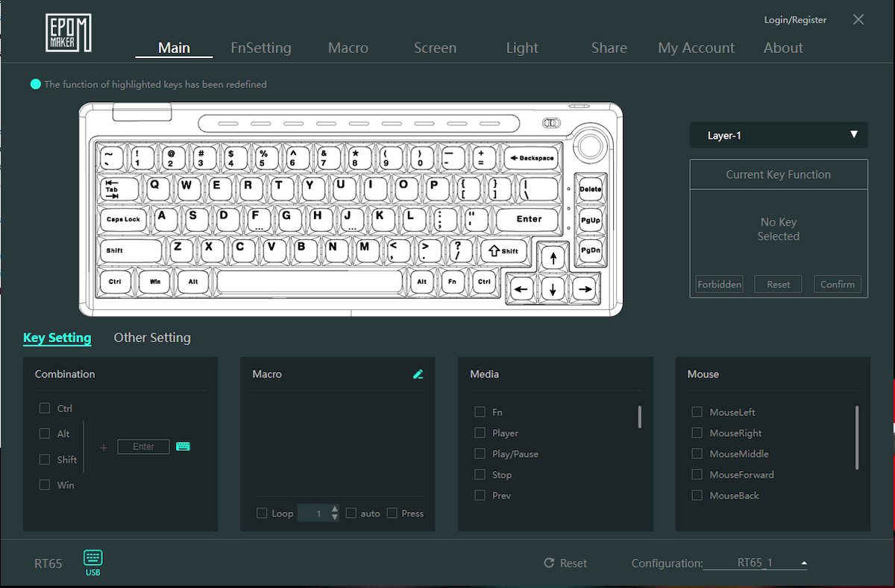Open the Light tab
This screenshot has height=588, width=895.
pyautogui.click(x=521, y=48)
